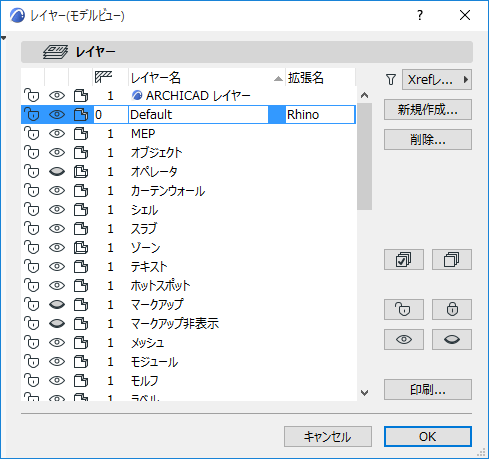Toggle wireframe icon on カーテンウォール row
Image resolution: width=489 pixels, height=459 pixels.
pos(81,191)
